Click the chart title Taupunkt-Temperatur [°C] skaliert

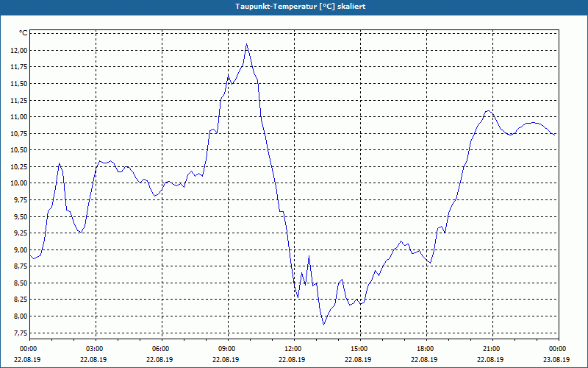tap(301, 7)
